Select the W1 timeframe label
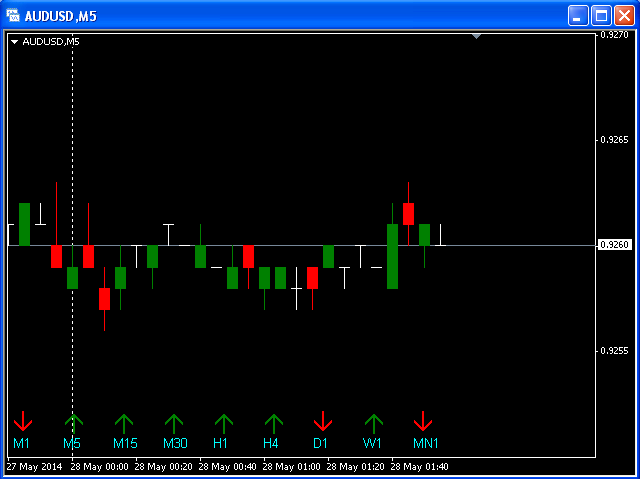Viewport: 640px width, 480px height. click(372, 443)
